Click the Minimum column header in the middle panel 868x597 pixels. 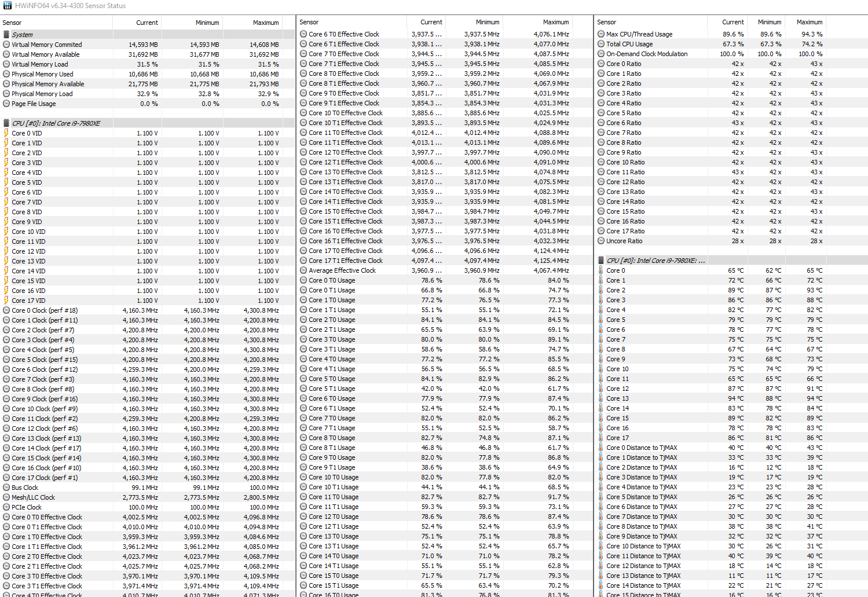[x=474, y=22]
